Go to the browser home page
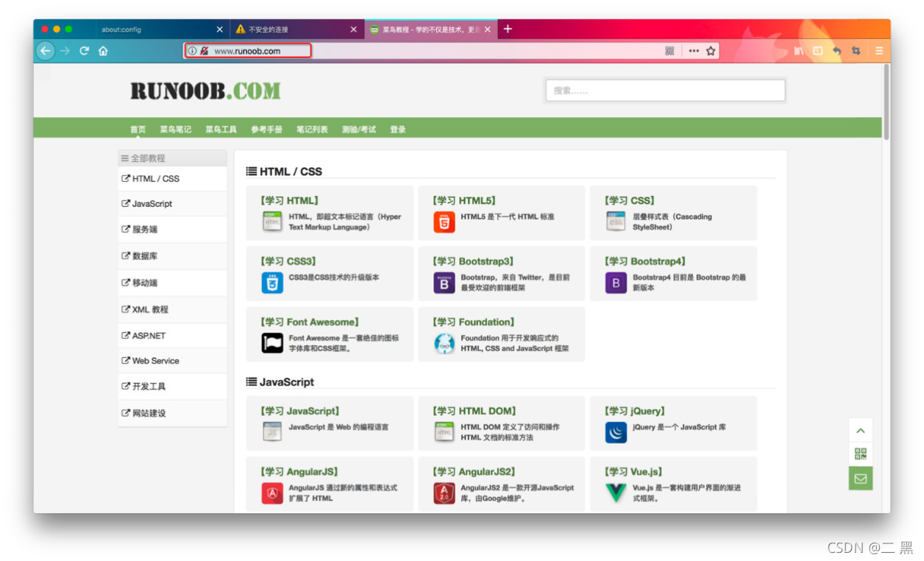Image resolution: width=924 pixels, height=561 pixels. click(x=103, y=51)
